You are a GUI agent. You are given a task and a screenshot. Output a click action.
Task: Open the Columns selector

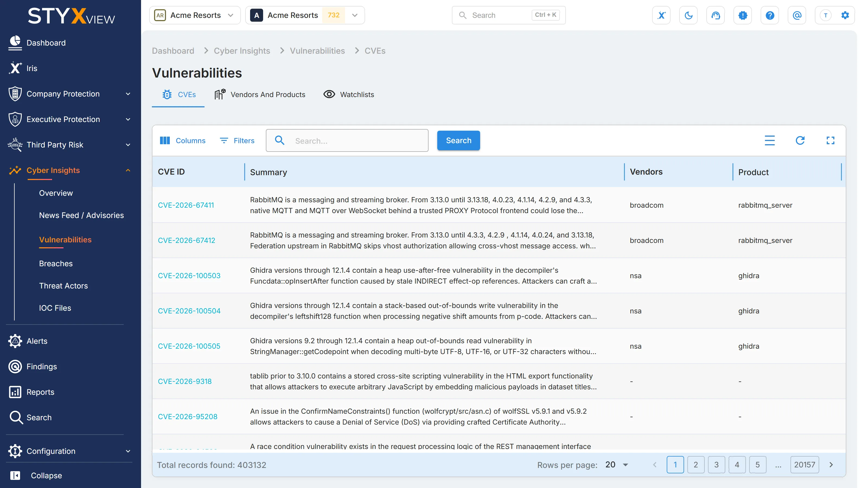click(x=182, y=140)
